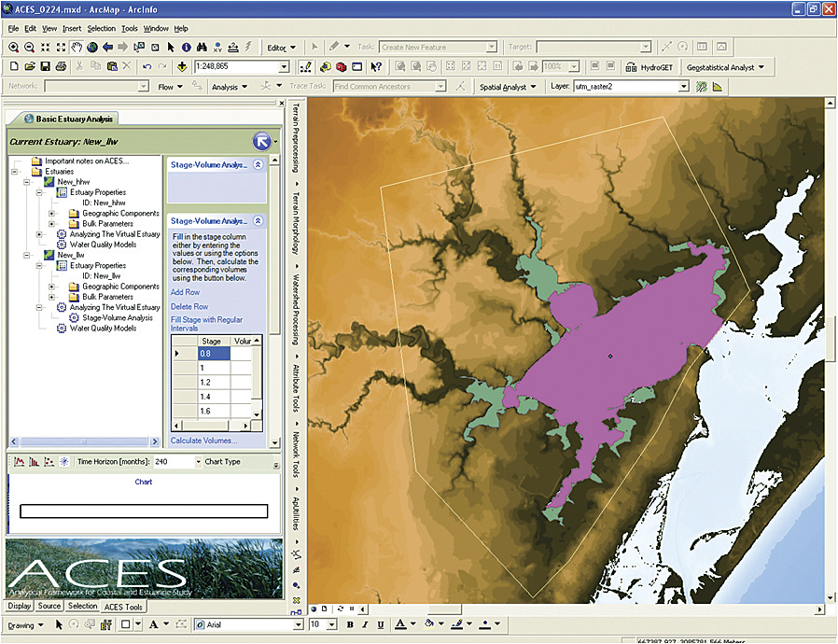This screenshot has height=644, width=838.
Task: Select the Stage cell containing 0.8
Action: [x=214, y=354]
